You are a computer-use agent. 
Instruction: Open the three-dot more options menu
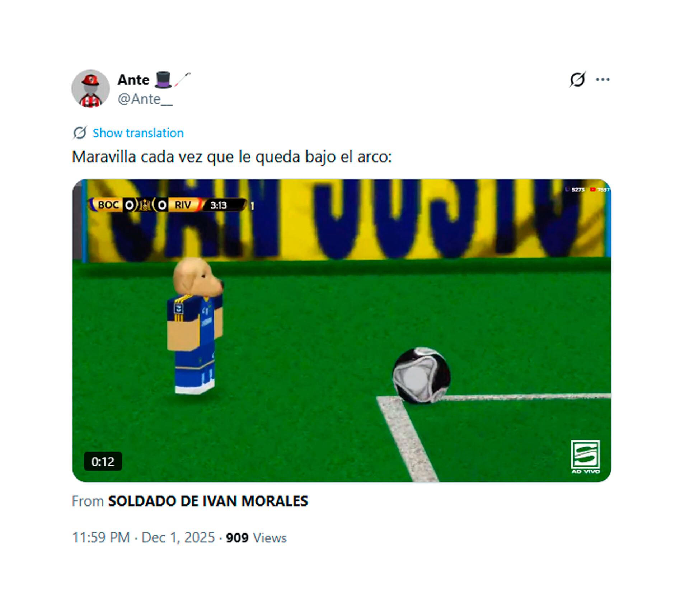(x=603, y=79)
